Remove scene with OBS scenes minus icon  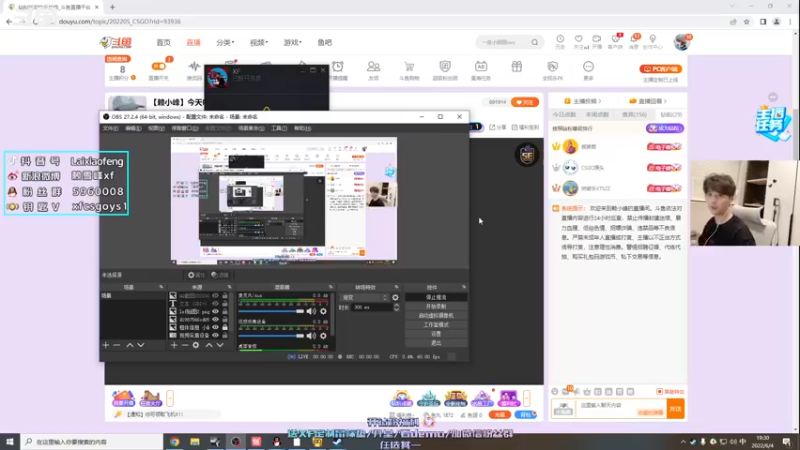click(117, 345)
